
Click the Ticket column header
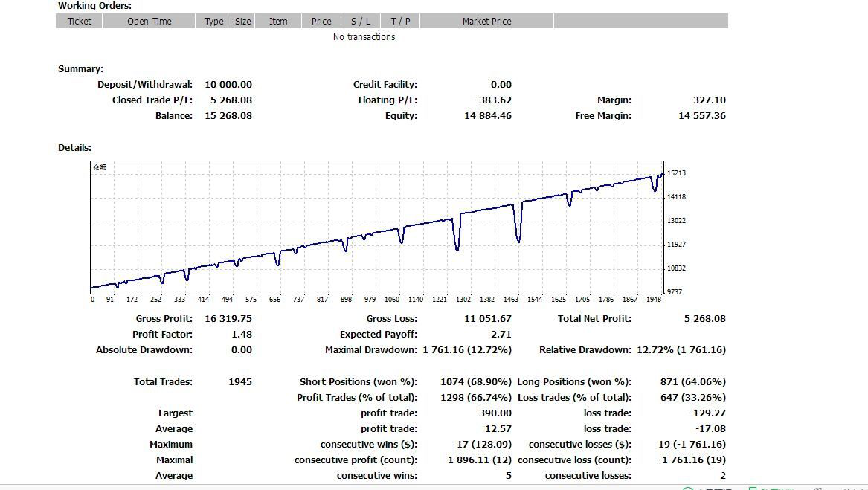click(80, 21)
